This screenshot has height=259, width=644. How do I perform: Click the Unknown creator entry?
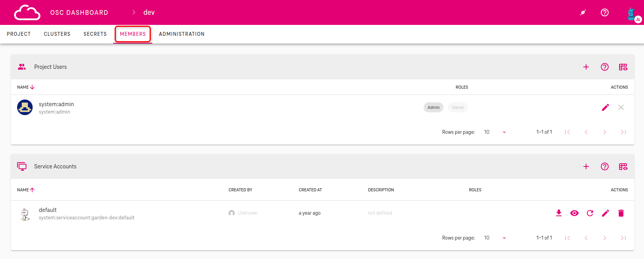tap(243, 213)
